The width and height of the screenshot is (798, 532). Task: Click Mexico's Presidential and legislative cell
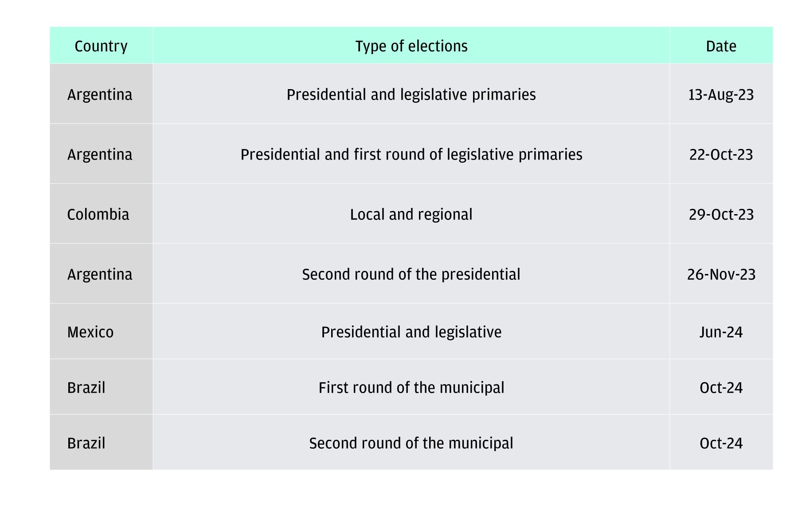coord(411,332)
